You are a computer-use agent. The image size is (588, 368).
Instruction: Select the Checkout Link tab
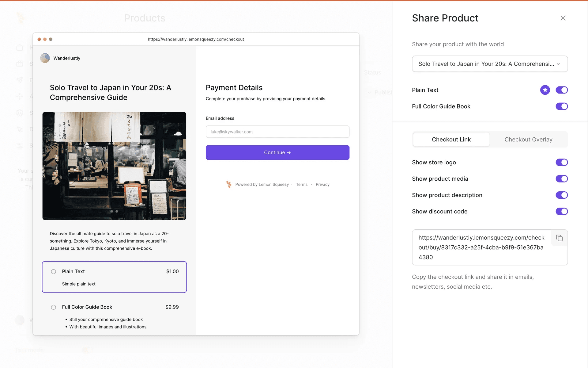(451, 140)
